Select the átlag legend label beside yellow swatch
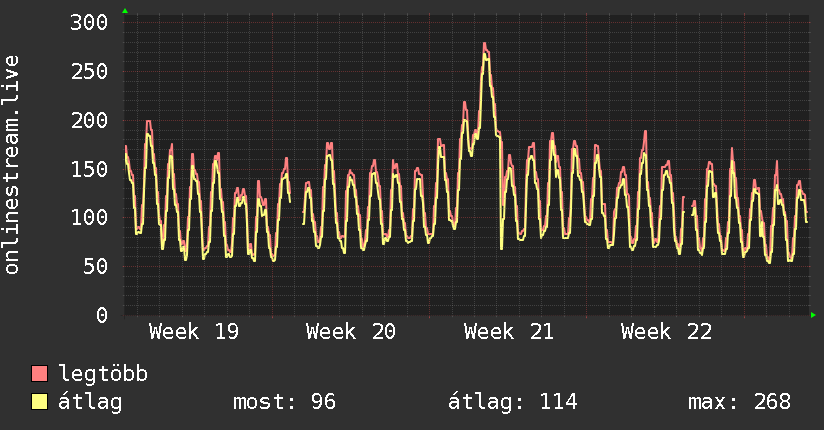Image resolution: width=824 pixels, height=430 pixels. [x=90, y=402]
